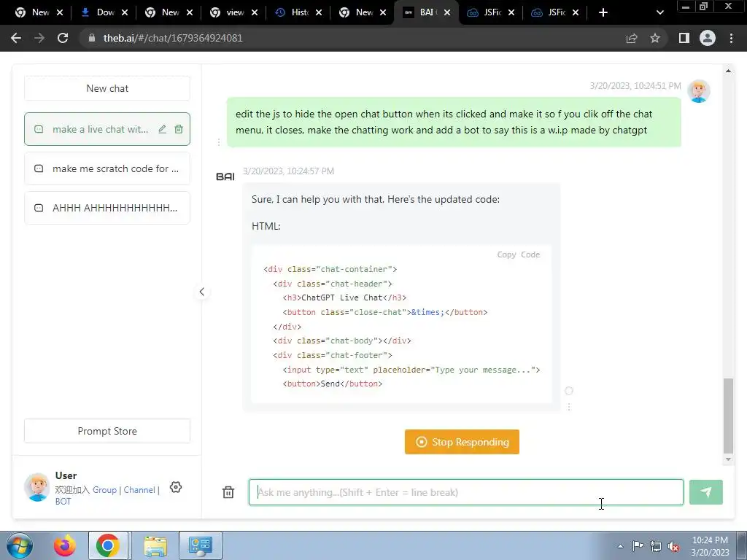
Task: Open Firefox from the taskbar
Action: [64, 545]
